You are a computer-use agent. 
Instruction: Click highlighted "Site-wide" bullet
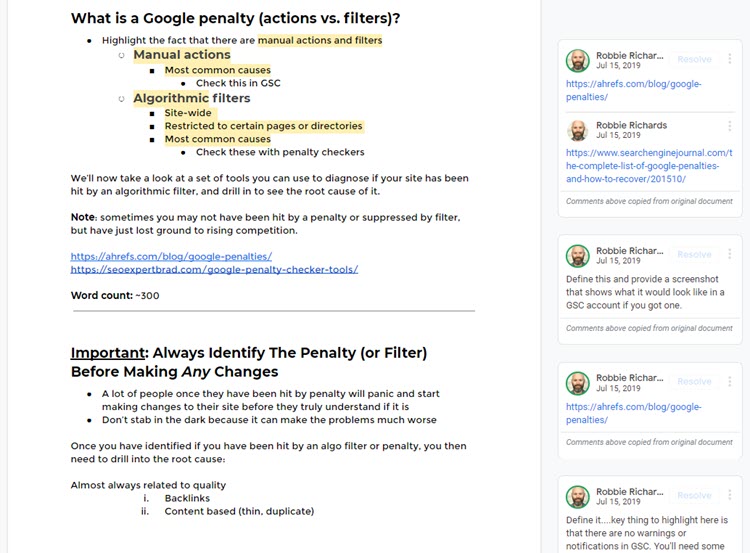tap(188, 113)
